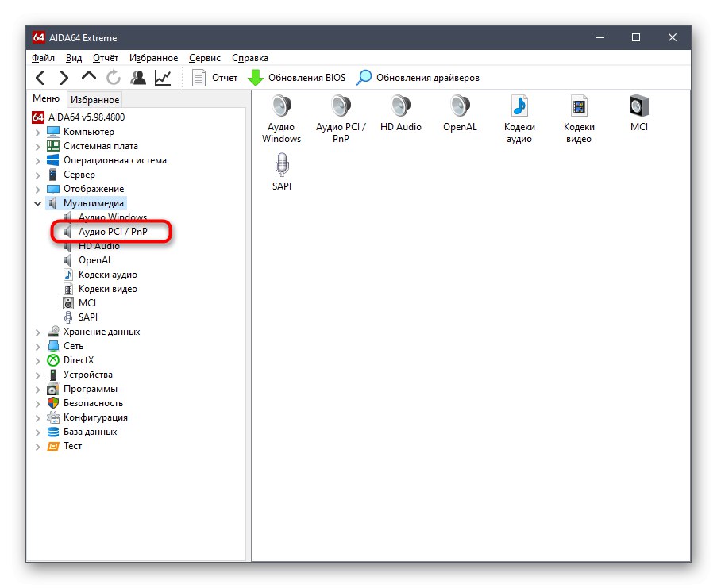Select HD Audio in the tree
Image resolution: width=717 pixels, height=588 pixels.
click(92, 246)
